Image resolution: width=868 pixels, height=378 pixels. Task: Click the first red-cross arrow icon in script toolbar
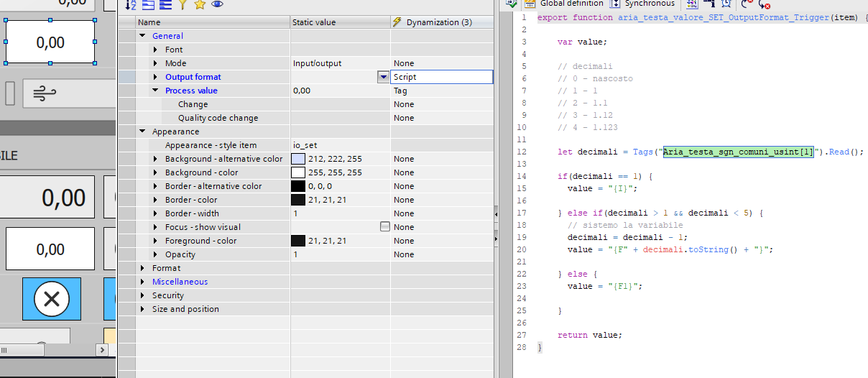(x=747, y=4)
